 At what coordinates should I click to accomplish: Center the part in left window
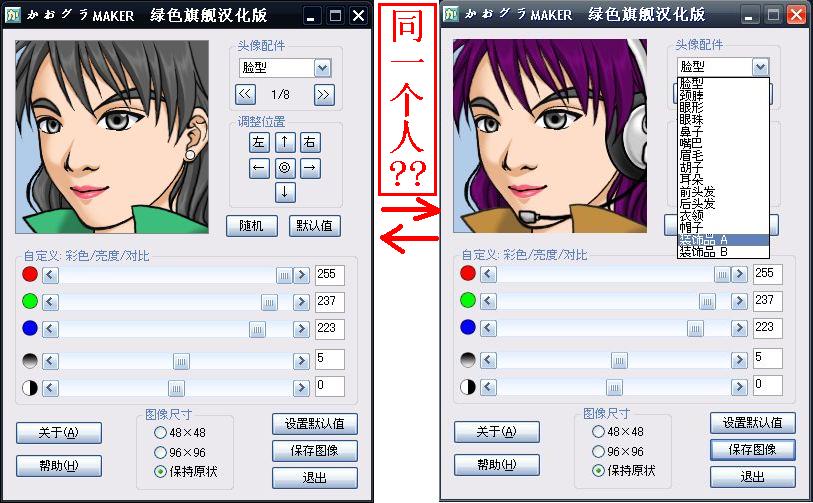click(x=285, y=168)
